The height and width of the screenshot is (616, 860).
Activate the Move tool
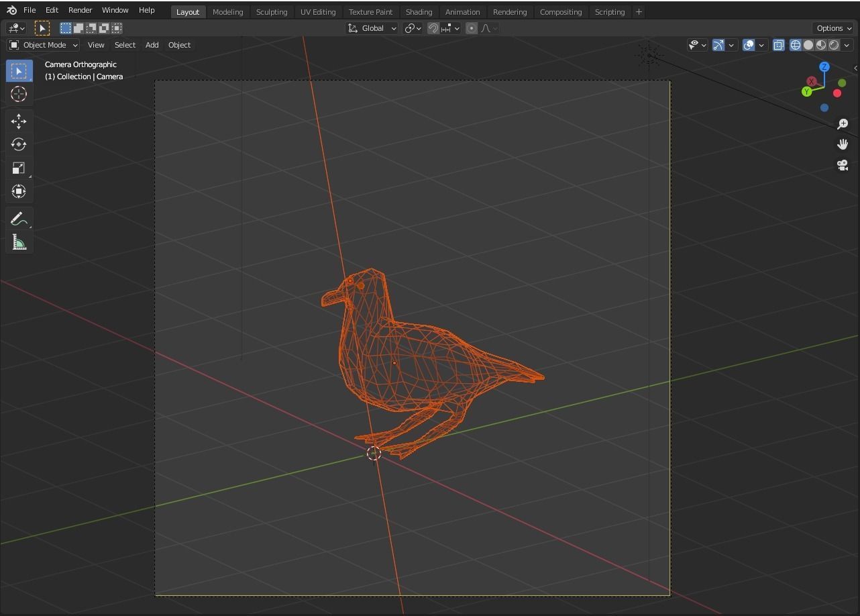(x=19, y=121)
